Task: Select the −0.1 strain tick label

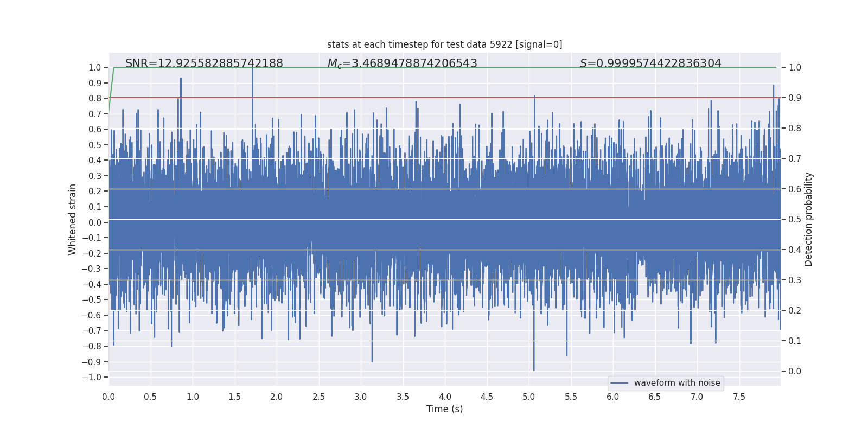Action: pos(92,238)
